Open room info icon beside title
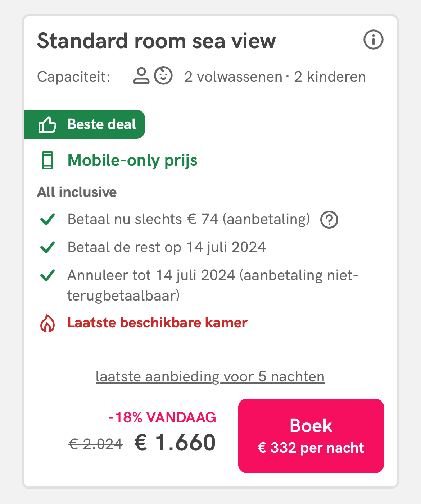The height and width of the screenshot is (504, 421). point(373,40)
